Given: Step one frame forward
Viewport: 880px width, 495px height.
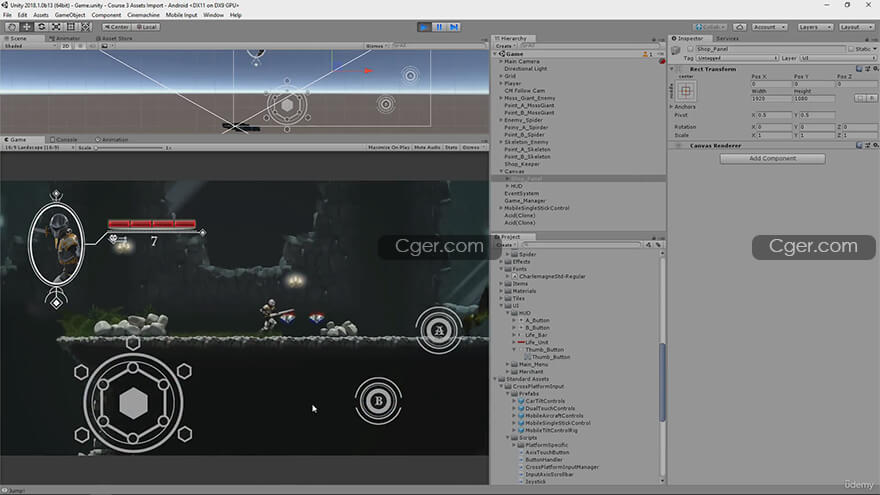Looking at the screenshot, I should click(454, 27).
